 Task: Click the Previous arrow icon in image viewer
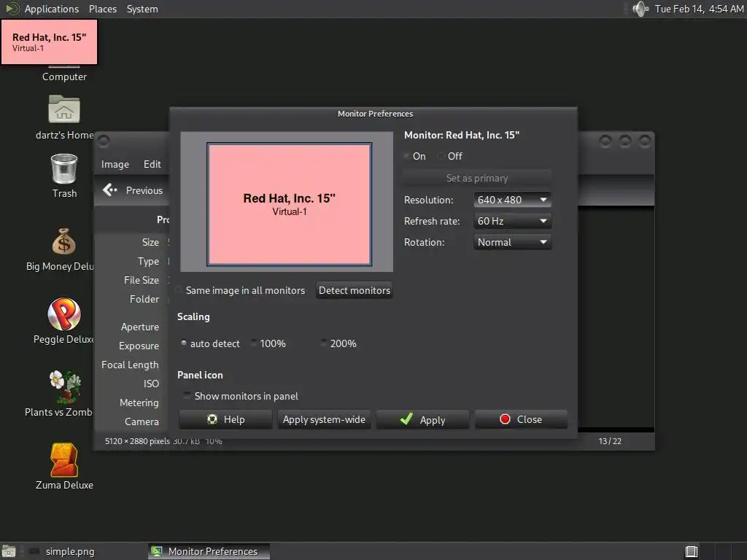(x=109, y=190)
